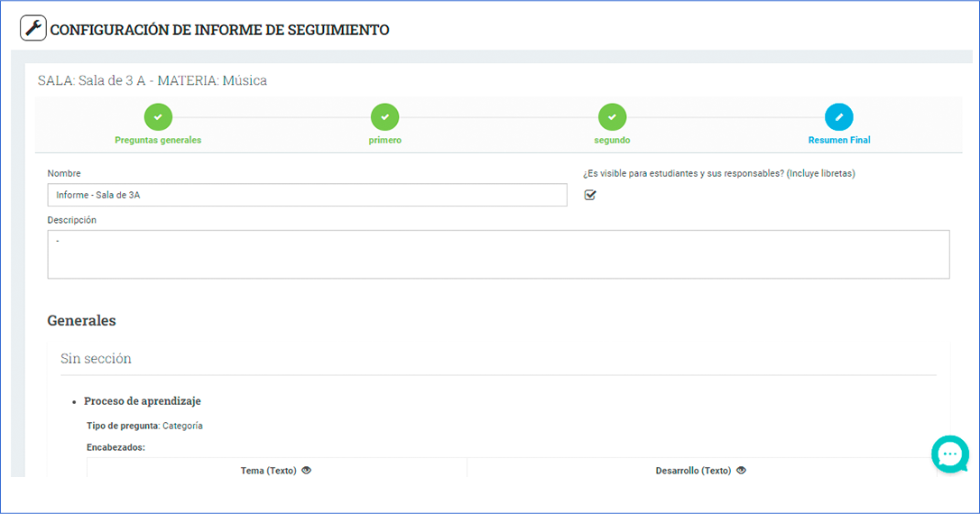Click into the Descripción text area
Viewport: 980px width, 514px height.
499,254
